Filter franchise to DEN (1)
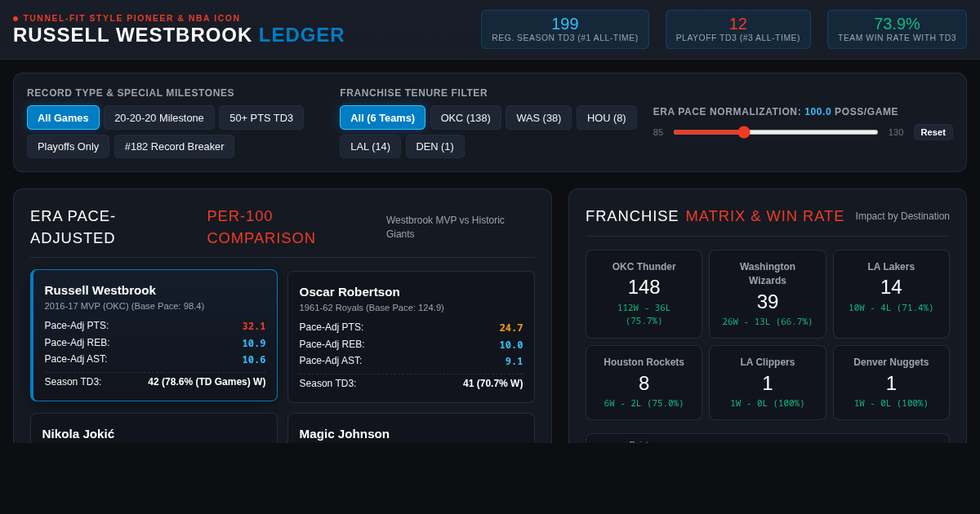 coord(435,147)
